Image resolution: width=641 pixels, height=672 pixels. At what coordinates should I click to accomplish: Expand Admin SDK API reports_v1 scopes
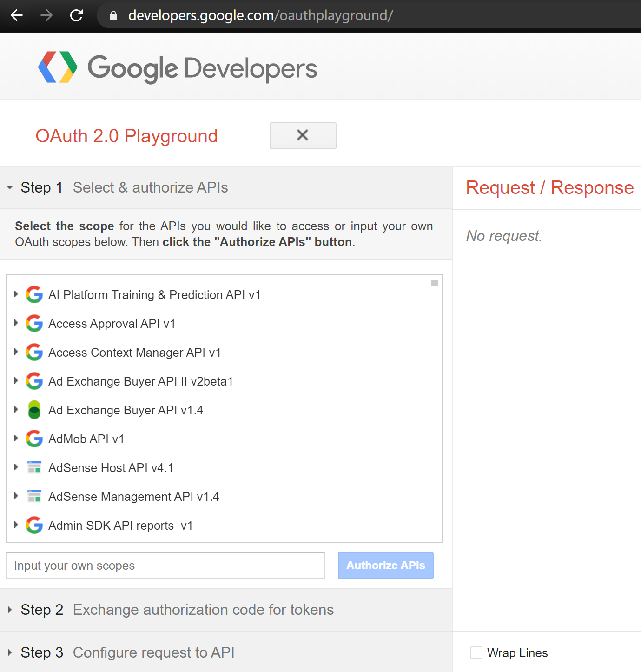tap(16, 525)
